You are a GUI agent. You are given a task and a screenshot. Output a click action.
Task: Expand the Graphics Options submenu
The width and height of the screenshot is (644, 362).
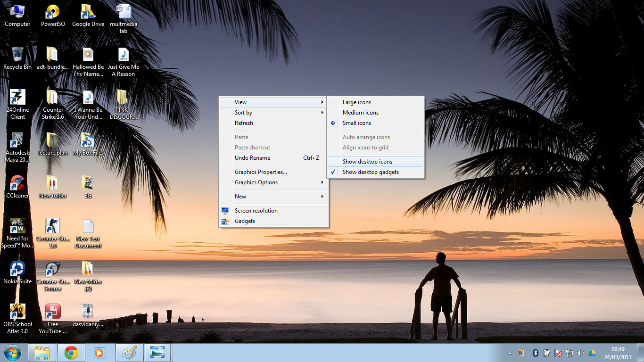coord(273,182)
